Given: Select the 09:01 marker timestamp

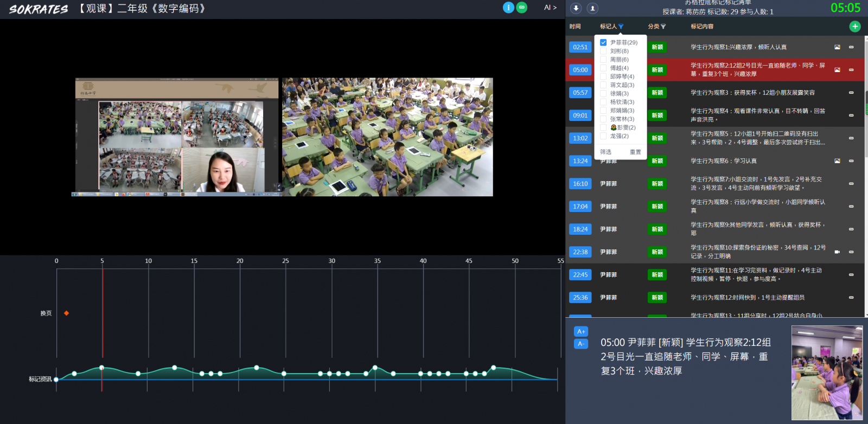Looking at the screenshot, I should (x=580, y=115).
